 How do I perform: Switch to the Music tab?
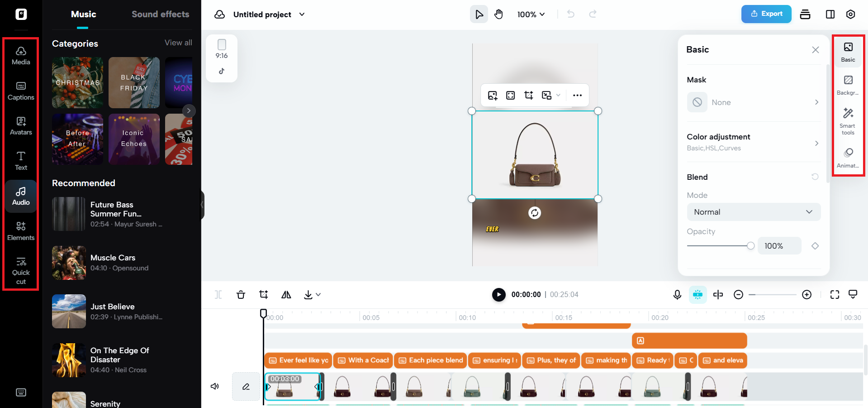point(83,14)
